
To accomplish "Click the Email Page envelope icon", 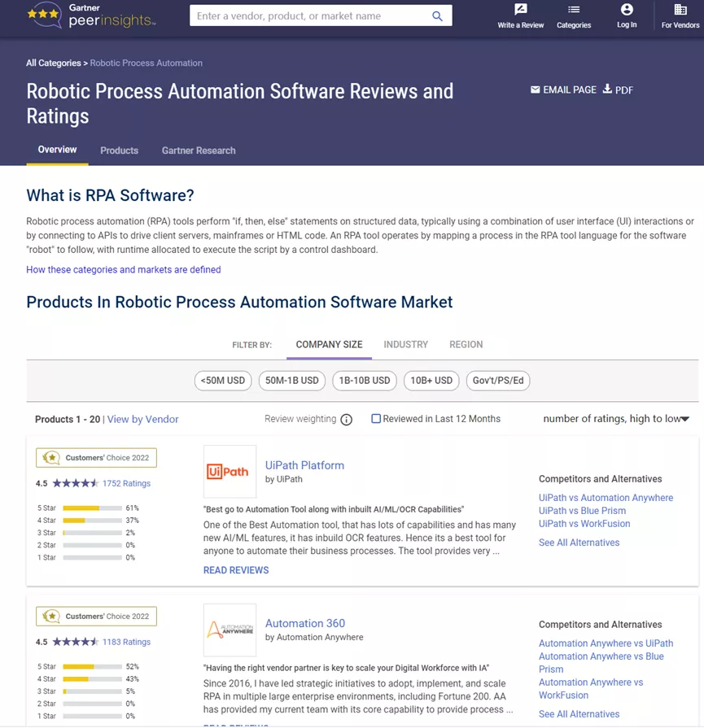I will click(x=536, y=89).
